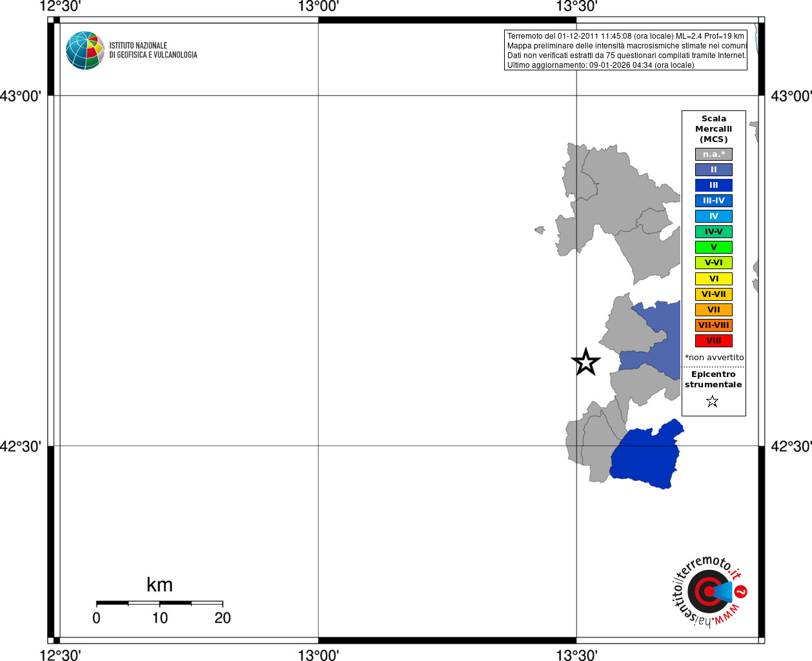Click 'Dati non verificati estratti da 75' line
The image size is (812, 661).
[x=627, y=56]
